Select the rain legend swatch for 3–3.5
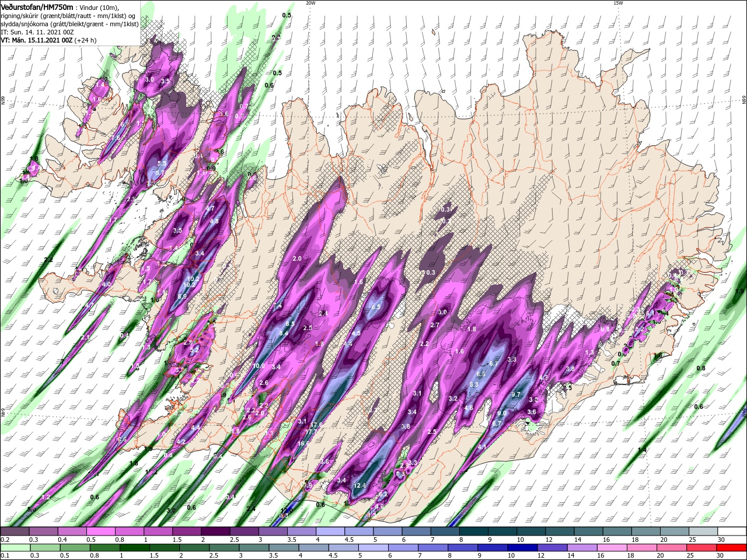 (254, 547)
